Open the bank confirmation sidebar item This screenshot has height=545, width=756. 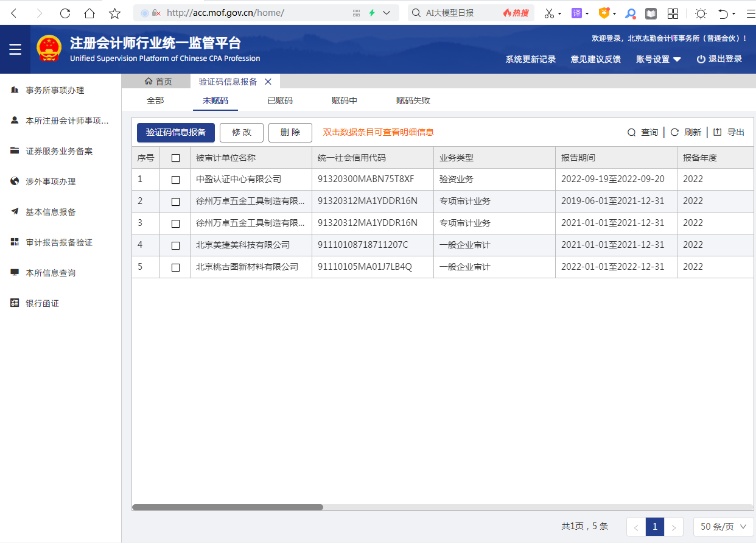pyautogui.click(x=42, y=303)
